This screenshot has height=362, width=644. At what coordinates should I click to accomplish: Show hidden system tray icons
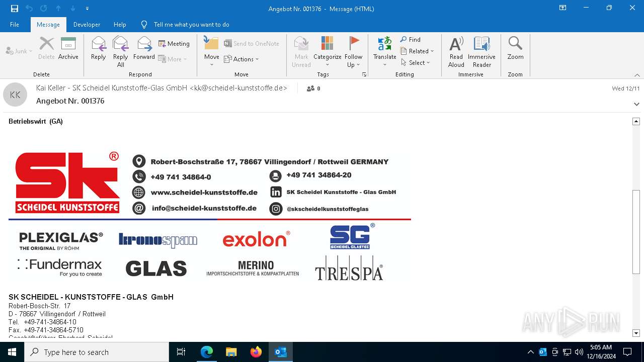[530, 352]
